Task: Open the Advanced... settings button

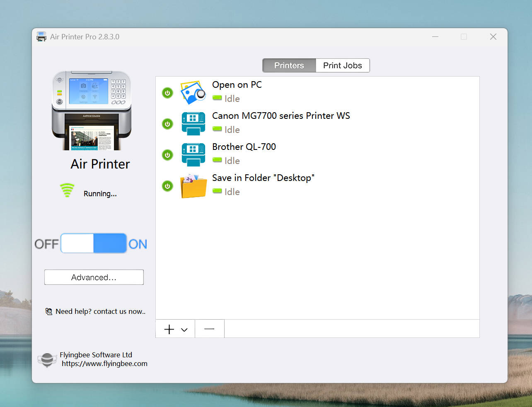Action: coord(94,277)
